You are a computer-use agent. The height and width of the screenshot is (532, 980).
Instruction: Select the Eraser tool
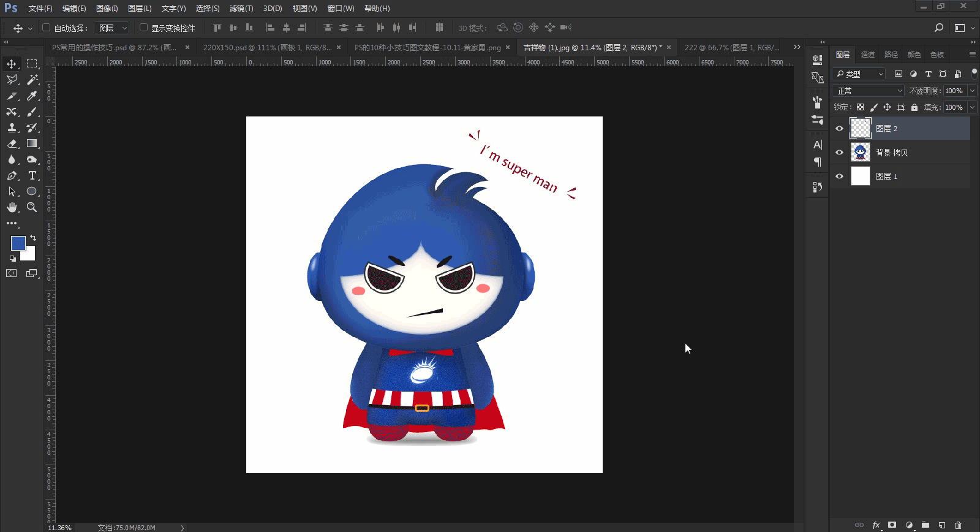click(12, 143)
